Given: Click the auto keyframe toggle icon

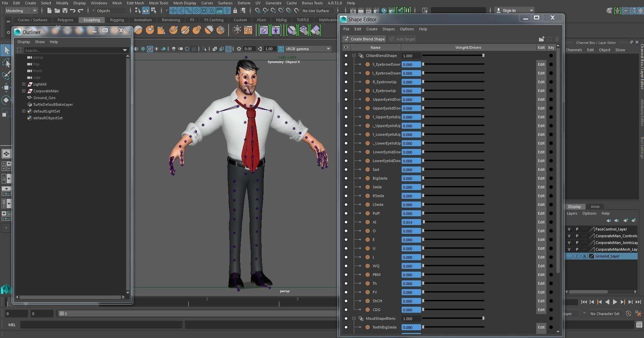Looking at the screenshot, I should pyautogui.click(x=628, y=313).
